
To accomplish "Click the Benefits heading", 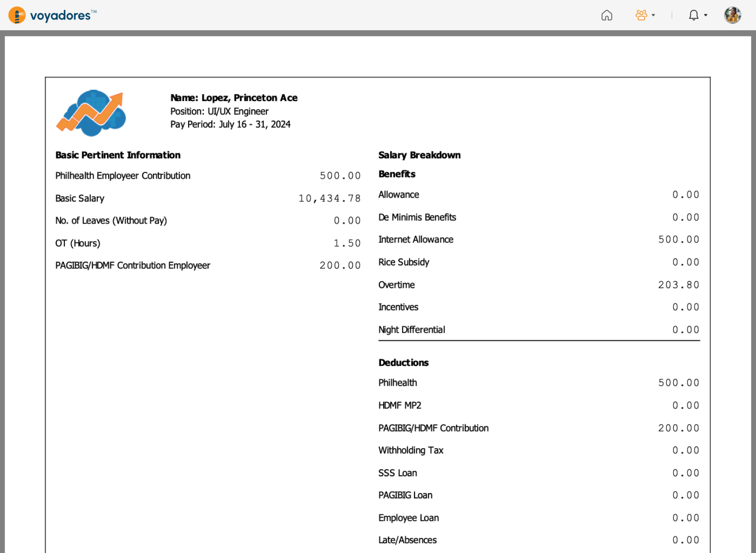I will 397,174.
